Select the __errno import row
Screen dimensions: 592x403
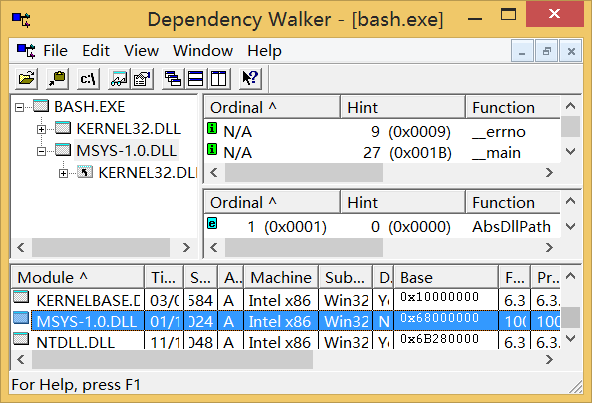382,131
